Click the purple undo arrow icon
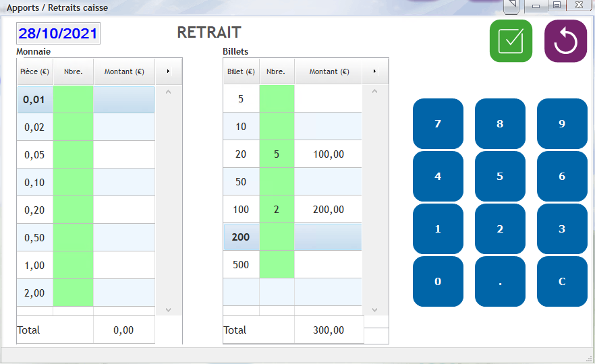Screen dimensions: 595x364 pyautogui.click(x=565, y=41)
